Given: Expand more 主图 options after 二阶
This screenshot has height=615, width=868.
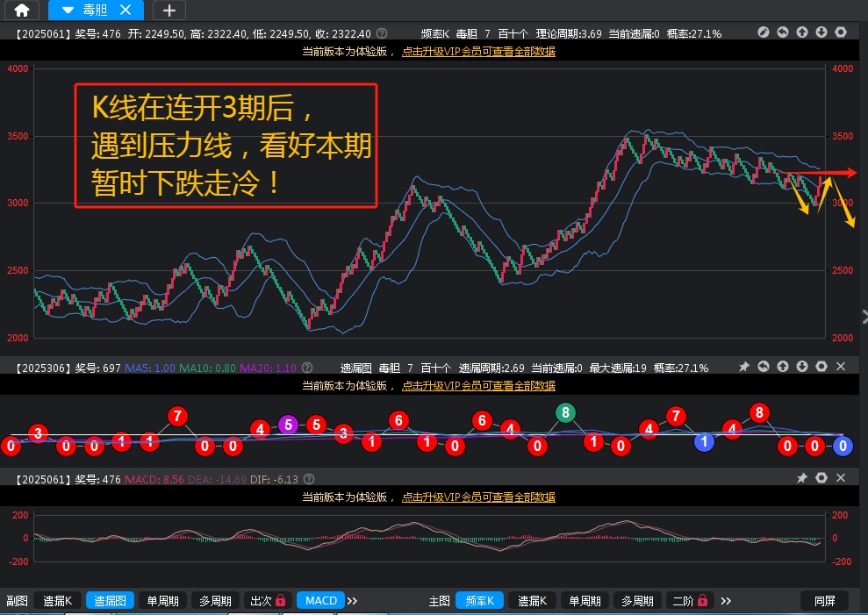Looking at the screenshot, I should (727, 601).
